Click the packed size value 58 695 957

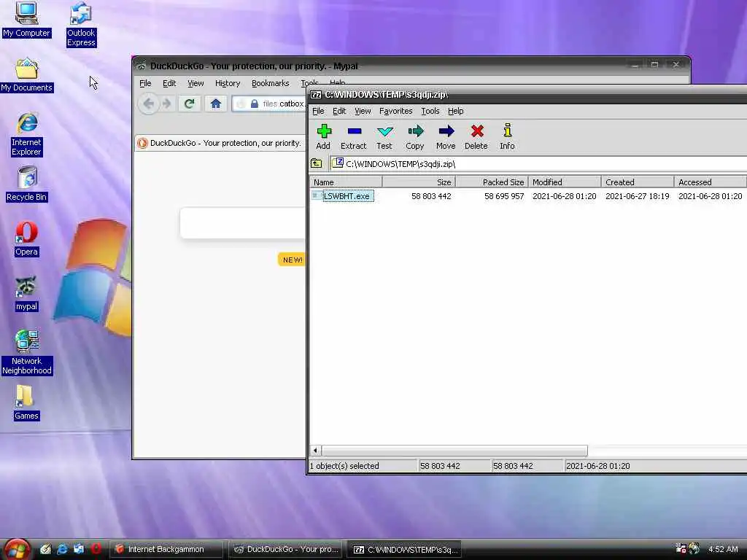[x=504, y=196]
